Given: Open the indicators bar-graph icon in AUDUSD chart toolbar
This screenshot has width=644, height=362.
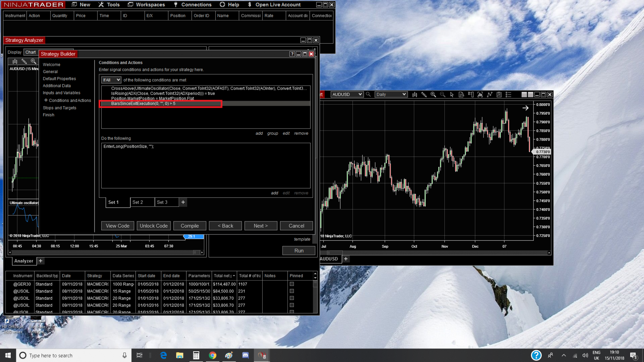Looking at the screenshot, I should 480,94.
